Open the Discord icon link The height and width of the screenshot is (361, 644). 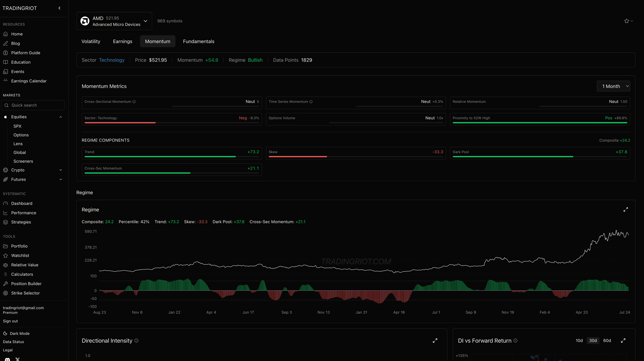[x=7, y=359]
